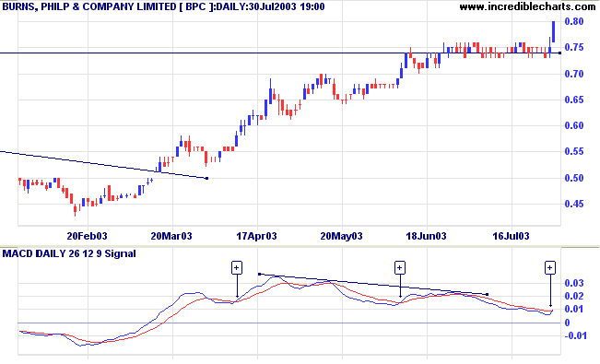Select the end handle of the horizontal 0.74 resistance line
Viewport: 600px width, 364px height.
pyautogui.click(x=560, y=53)
